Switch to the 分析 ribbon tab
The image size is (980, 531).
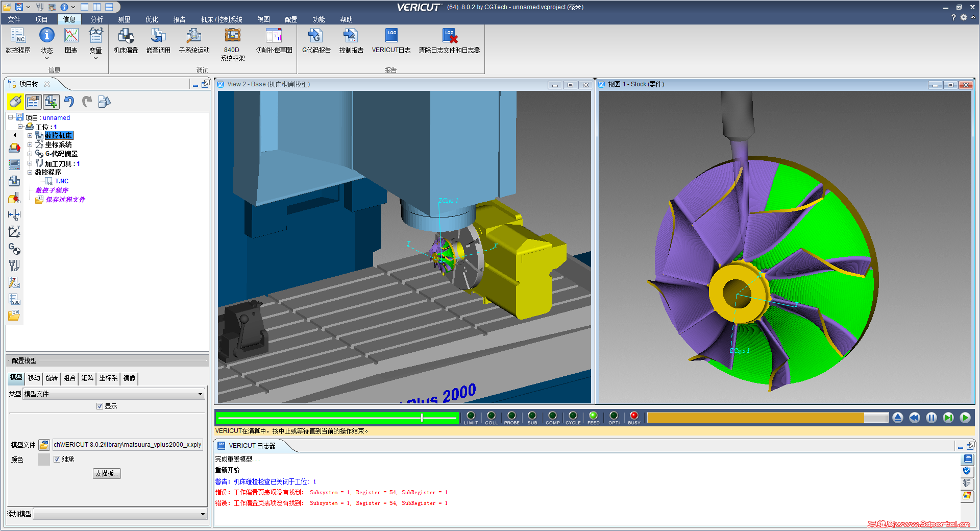click(x=96, y=19)
